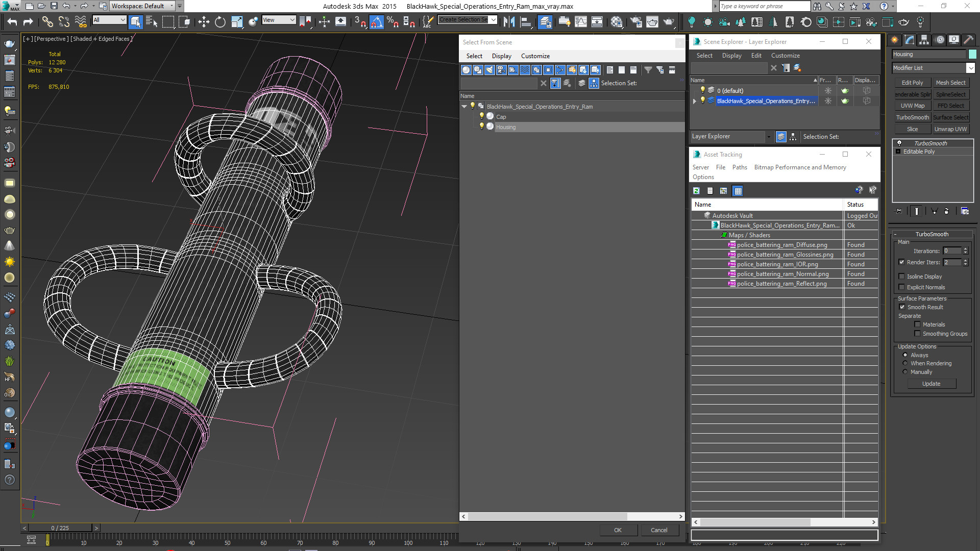Screen dimensions: 980x551
Task: Toggle TurboSmooth modifier lightbulb in stack
Action: tap(899, 143)
